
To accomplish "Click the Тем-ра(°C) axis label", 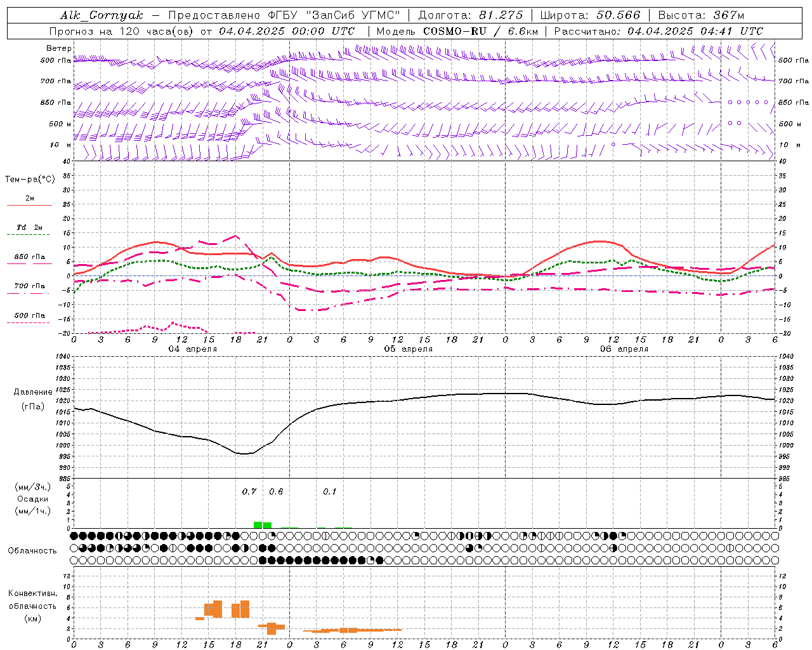I will (30, 180).
